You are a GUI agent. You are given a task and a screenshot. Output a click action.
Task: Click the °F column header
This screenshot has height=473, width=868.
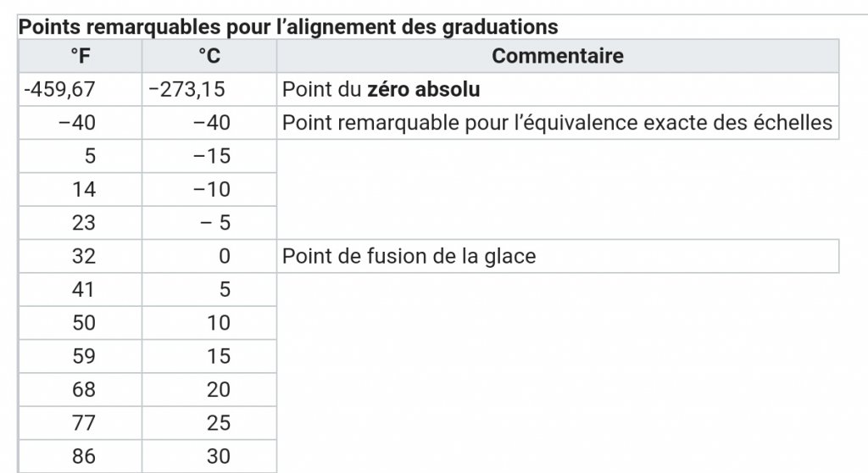click(81, 56)
